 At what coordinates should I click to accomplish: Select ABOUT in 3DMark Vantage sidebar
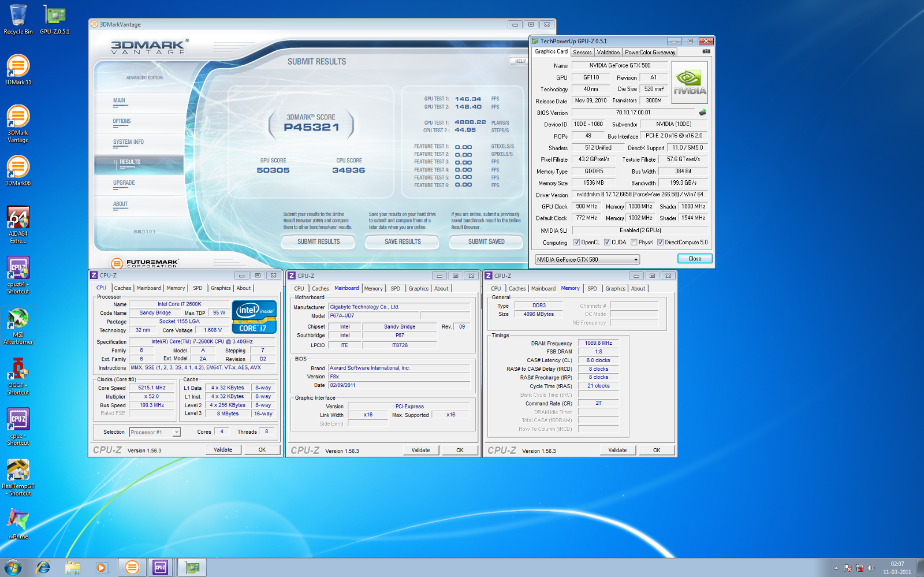120,204
